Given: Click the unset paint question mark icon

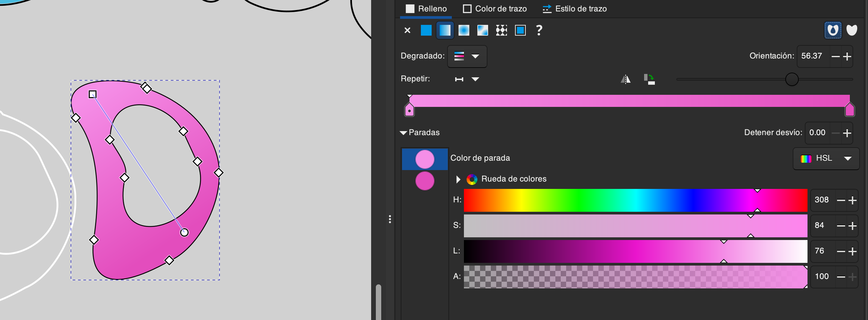Looking at the screenshot, I should tap(539, 30).
